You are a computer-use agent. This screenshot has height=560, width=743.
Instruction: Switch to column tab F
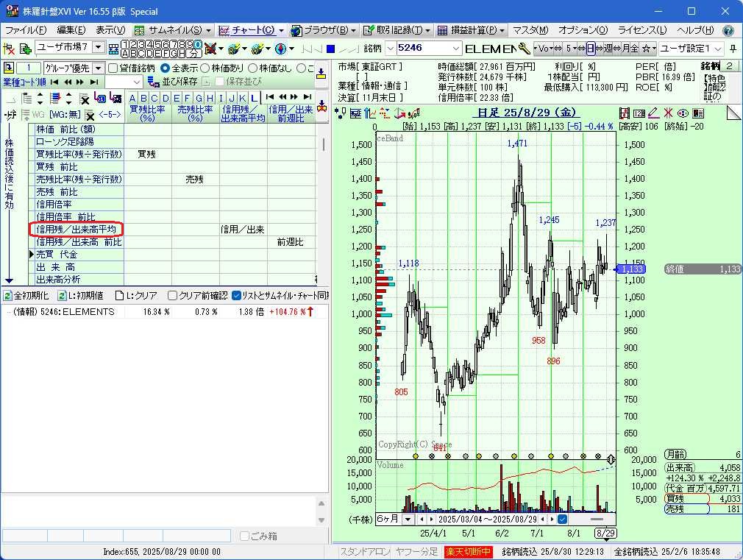tap(188, 98)
